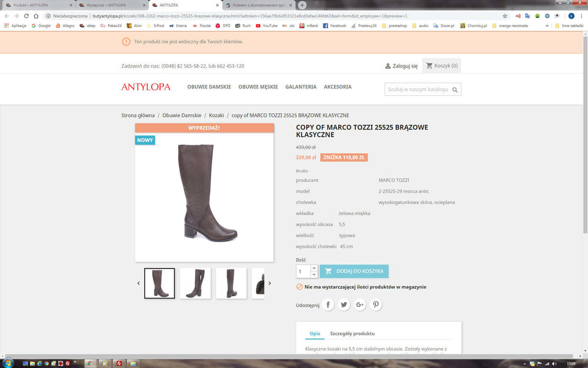588x368 pixels.
Task: Open Chrome three-dot menu
Action: point(582,16)
